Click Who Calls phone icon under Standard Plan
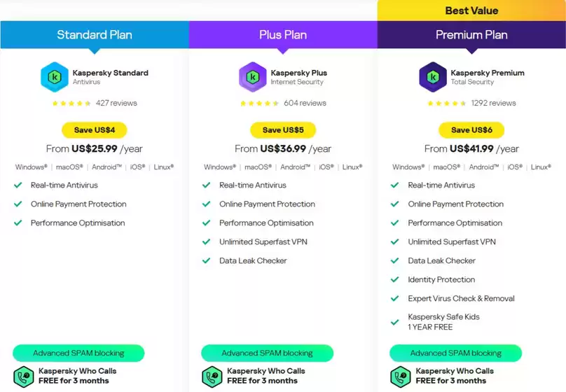This screenshot has width=566, height=392. [x=24, y=376]
